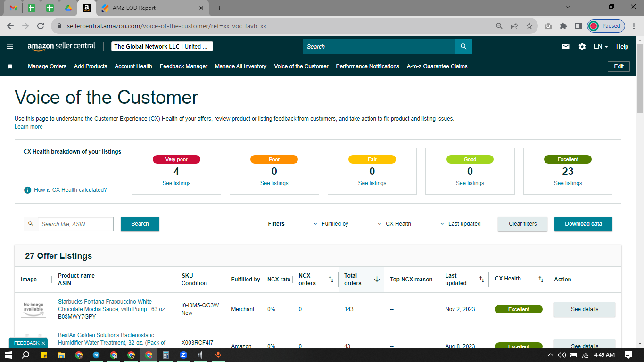Click the camera screenshot extension icon

click(548, 26)
